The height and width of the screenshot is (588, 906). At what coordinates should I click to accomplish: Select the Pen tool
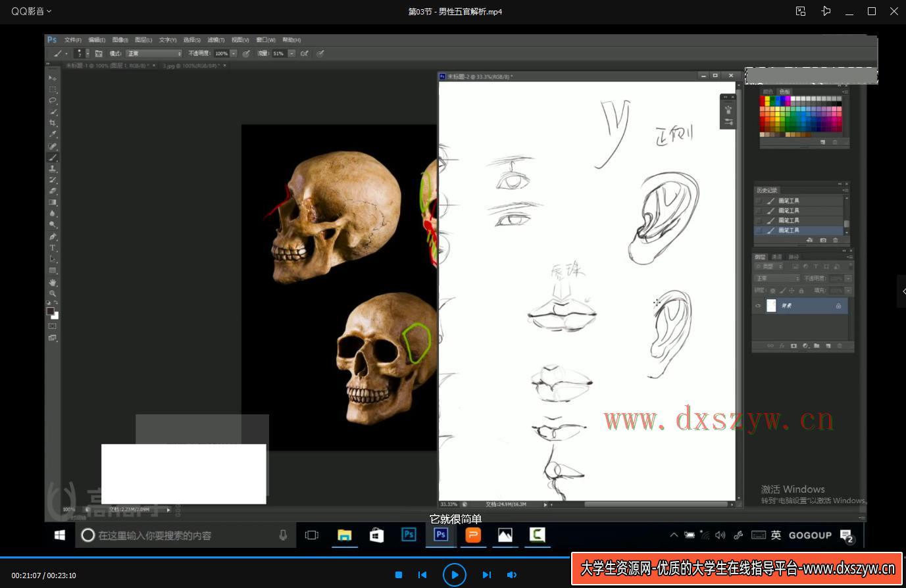(x=53, y=236)
